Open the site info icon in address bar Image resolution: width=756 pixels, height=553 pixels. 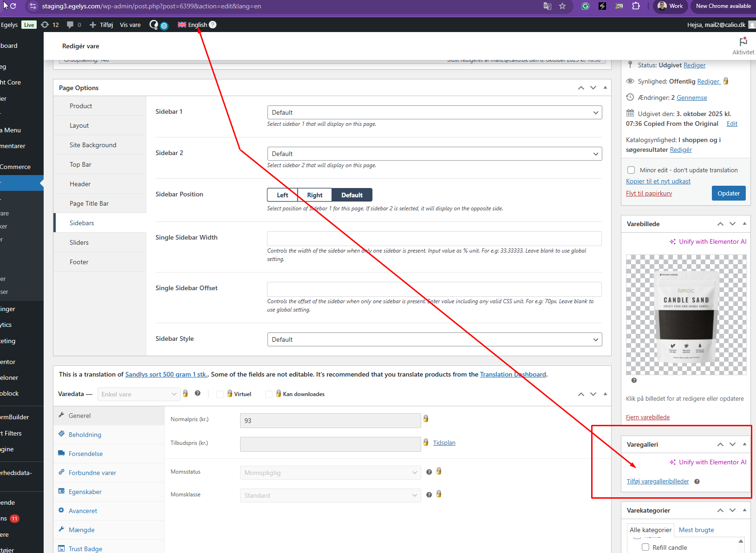pyautogui.click(x=33, y=6)
